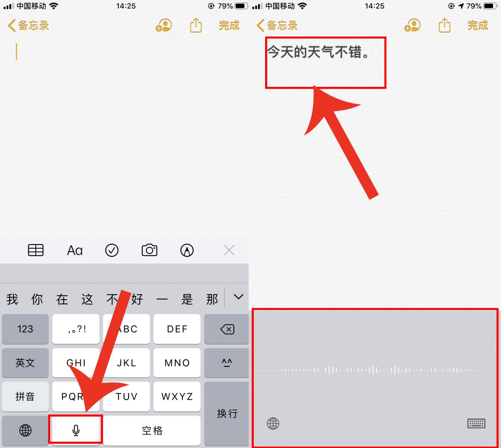
Task: Tap the microphone key to start dictation
Action: point(76,430)
